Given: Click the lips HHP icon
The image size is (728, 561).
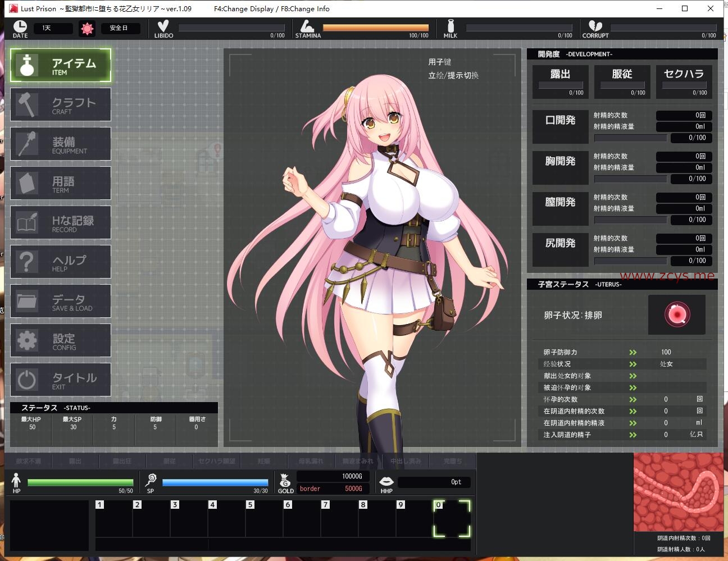Looking at the screenshot, I should pos(386,481).
